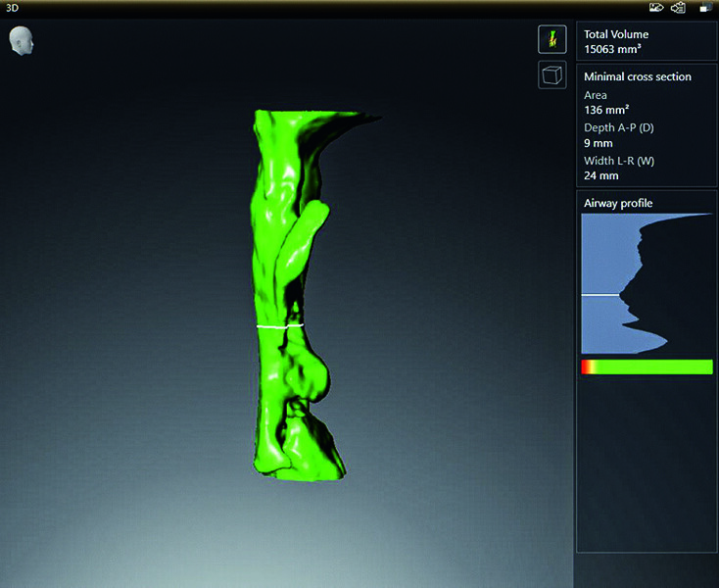Click the export image icon in title bar
The width and height of the screenshot is (719, 588).
656,8
